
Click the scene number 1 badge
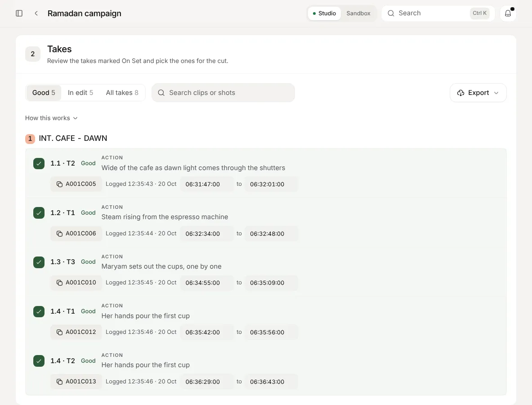point(30,139)
